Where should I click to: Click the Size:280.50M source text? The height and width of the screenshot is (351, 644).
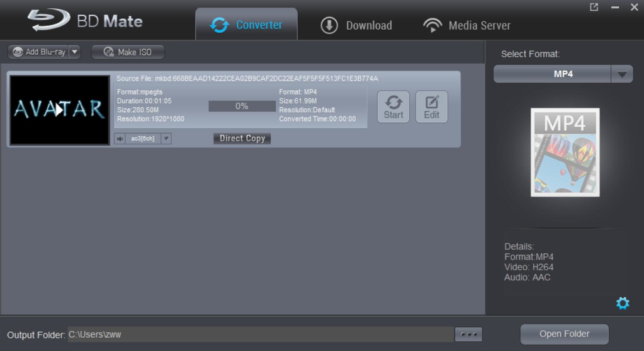point(138,110)
